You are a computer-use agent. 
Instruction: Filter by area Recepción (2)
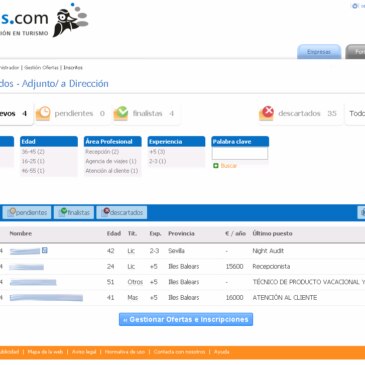pyautogui.click(x=102, y=152)
